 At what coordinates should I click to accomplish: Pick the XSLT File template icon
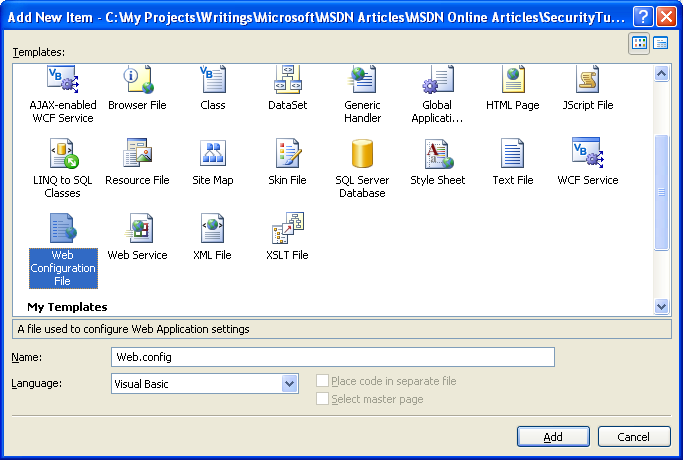tap(287, 228)
